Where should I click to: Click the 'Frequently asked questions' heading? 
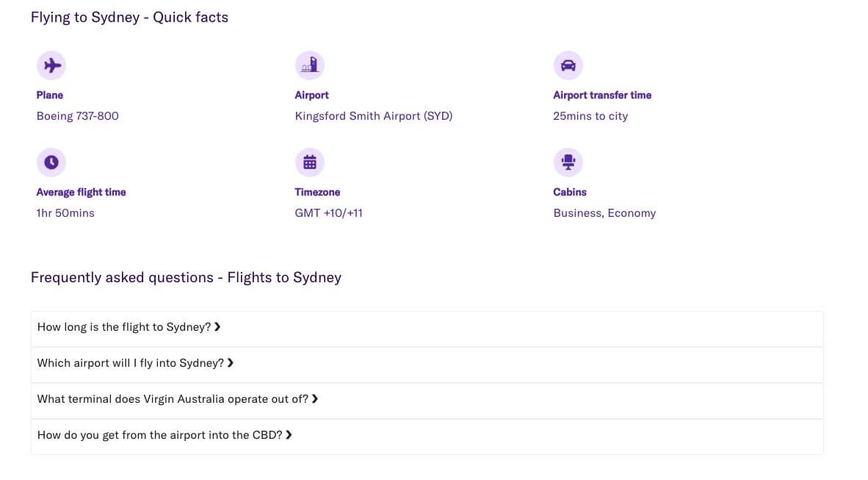[x=186, y=278]
